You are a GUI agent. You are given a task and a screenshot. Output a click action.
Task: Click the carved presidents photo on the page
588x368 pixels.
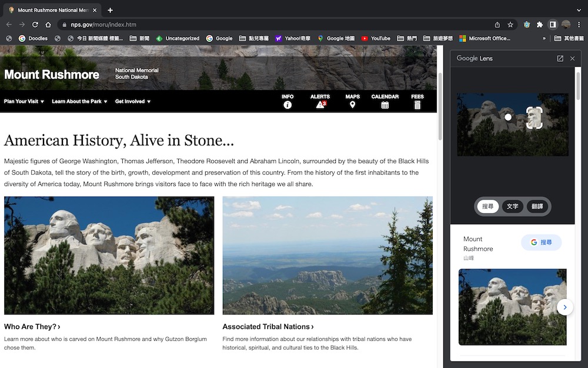pyautogui.click(x=109, y=256)
